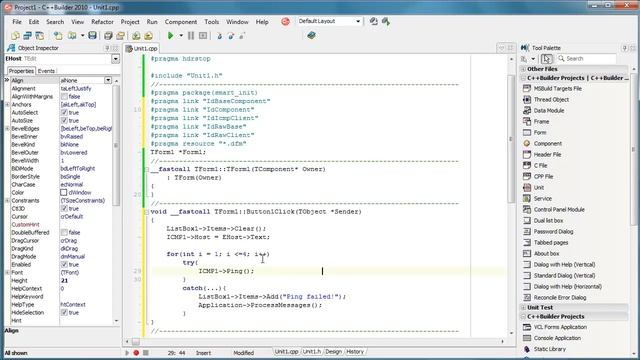
Task: Toggle the Ctl3D true checkbox
Action: (x=64, y=209)
